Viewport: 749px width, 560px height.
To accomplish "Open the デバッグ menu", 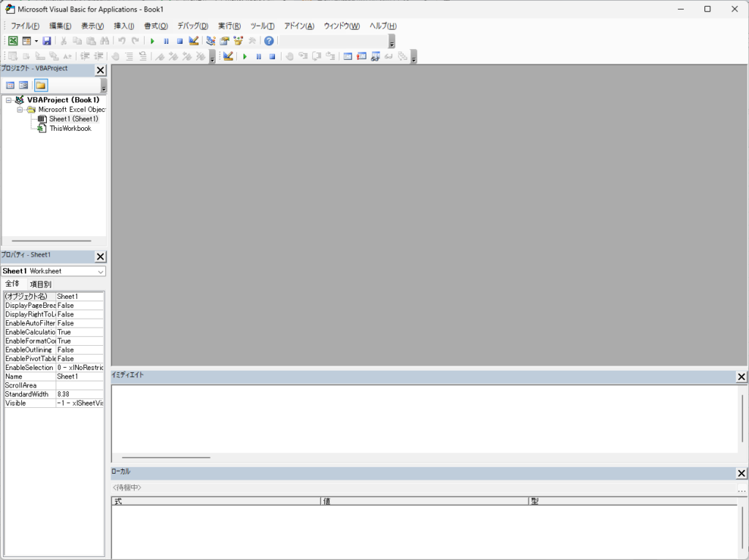I will pyautogui.click(x=192, y=26).
